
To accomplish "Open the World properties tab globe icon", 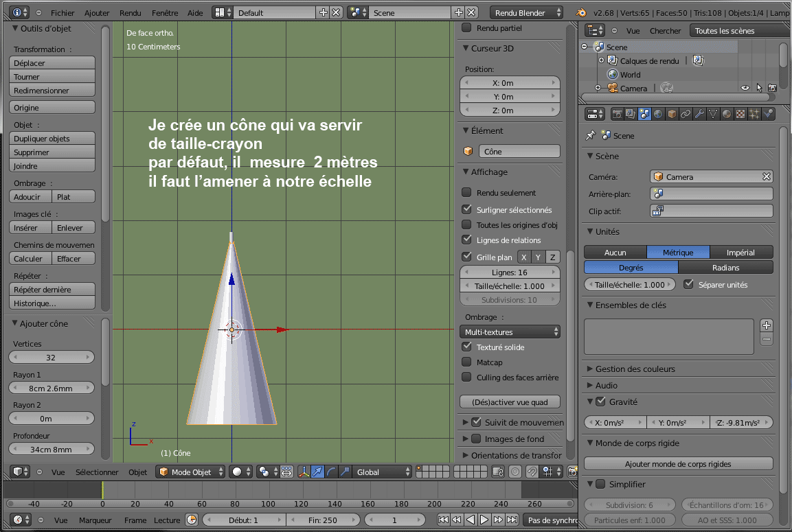I will coord(658,114).
